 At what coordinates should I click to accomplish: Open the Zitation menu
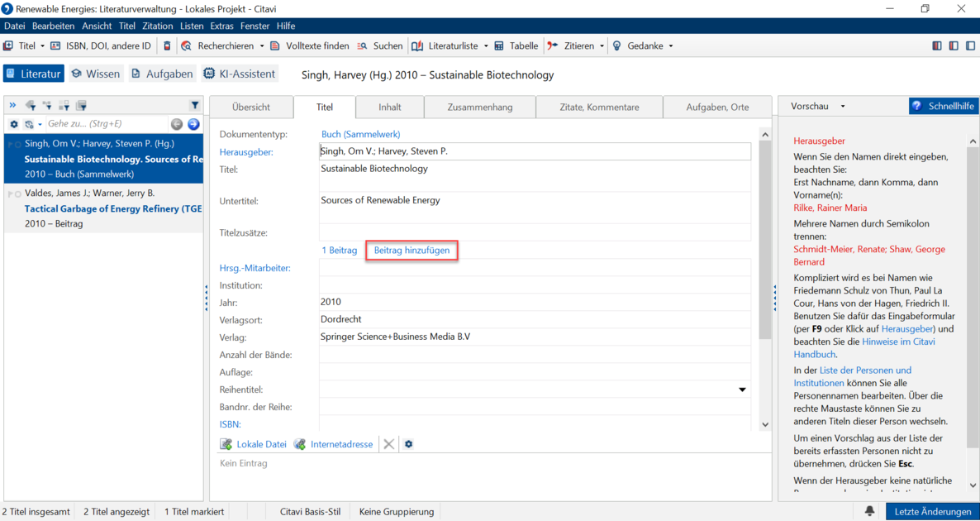coord(158,26)
